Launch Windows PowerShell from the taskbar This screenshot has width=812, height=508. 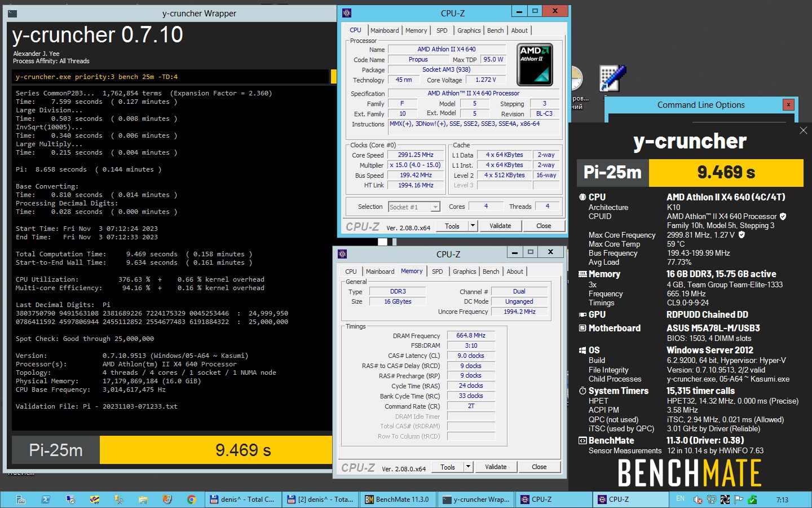click(x=46, y=500)
